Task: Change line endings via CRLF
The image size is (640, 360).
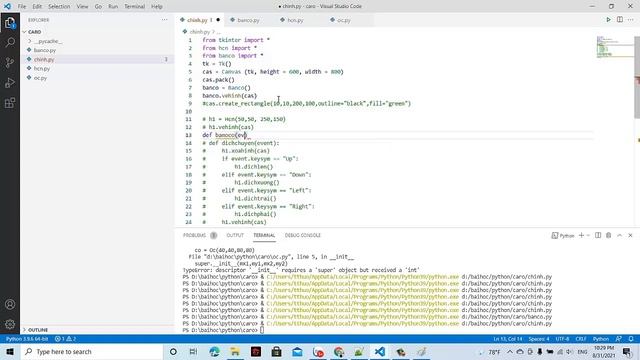Action: 581,339
